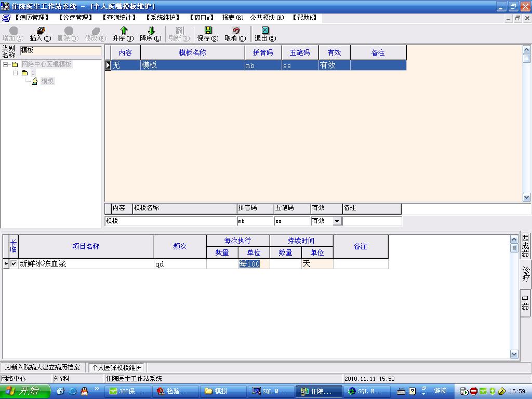
Task: Open the 【系统维护】 menu
Action: coord(163,18)
